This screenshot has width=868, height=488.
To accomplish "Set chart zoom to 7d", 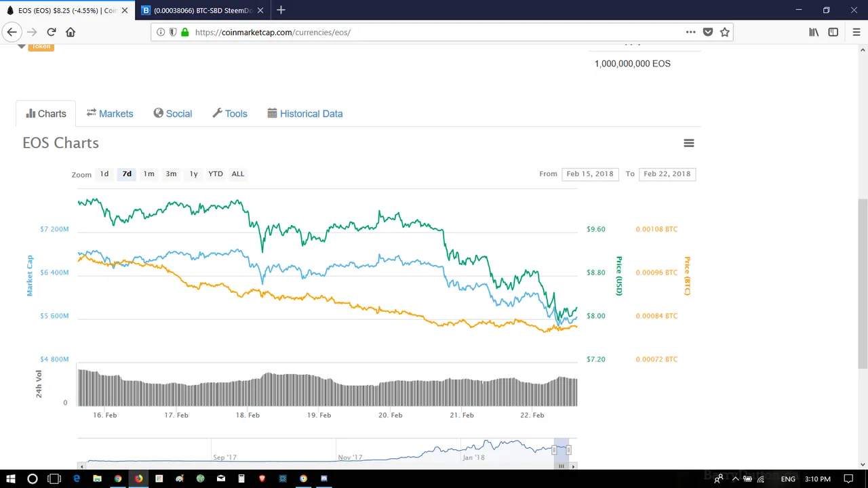I will click(127, 174).
